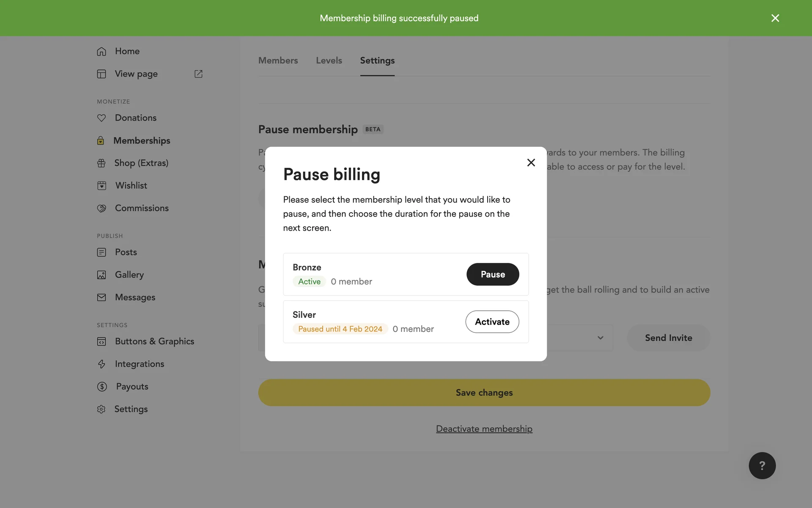This screenshot has height=508, width=812.
Task: Open the help question mark button
Action: 762,466
